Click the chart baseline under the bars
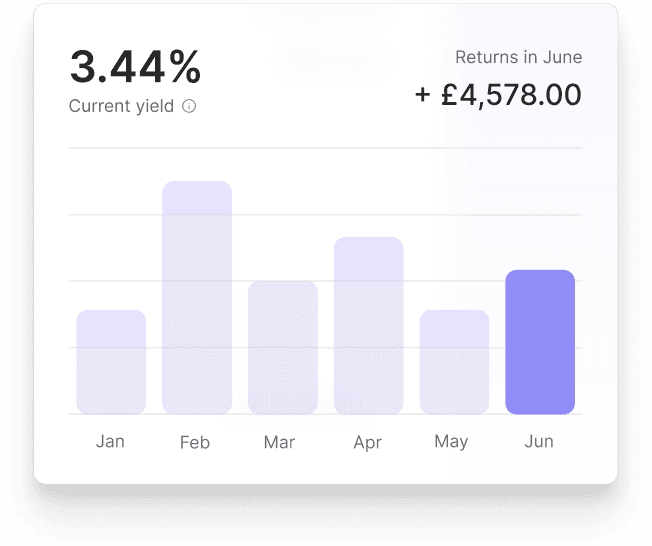652x546 pixels. (325, 414)
